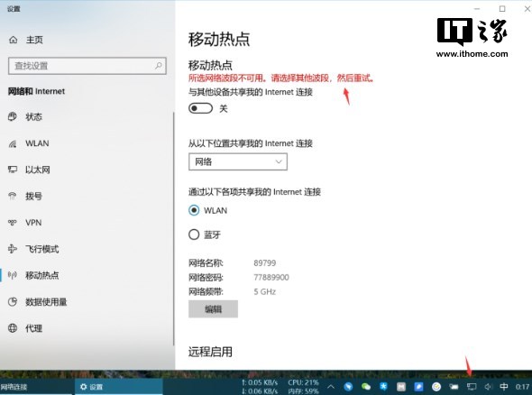The width and height of the screenshot is (532, 395).
Task: Click the network name value 89799
Action: pos(264,263)
